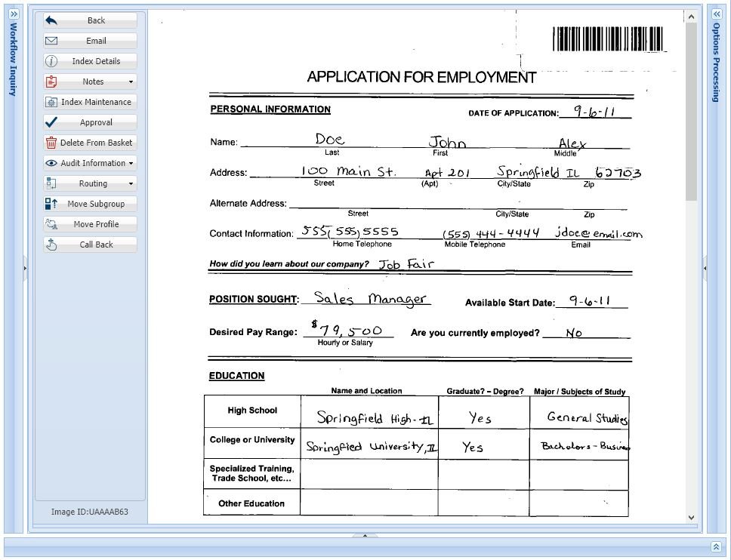
Task: Expand the Audit Information dropdown
Action: (131, 162)
